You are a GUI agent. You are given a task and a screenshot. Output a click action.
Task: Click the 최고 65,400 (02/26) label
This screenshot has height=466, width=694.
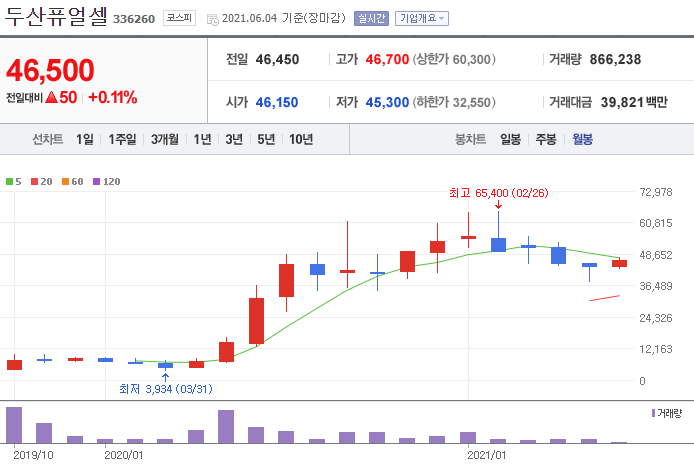(498, 193)
